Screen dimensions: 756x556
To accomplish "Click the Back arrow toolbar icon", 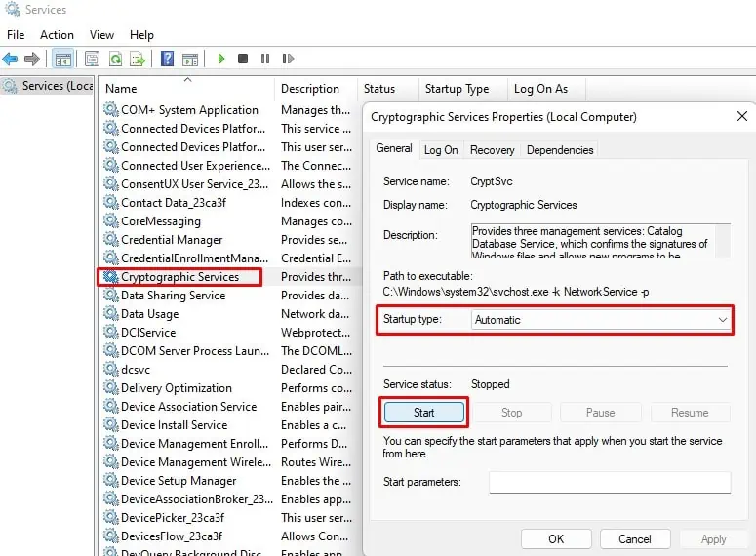I will 10,59.
